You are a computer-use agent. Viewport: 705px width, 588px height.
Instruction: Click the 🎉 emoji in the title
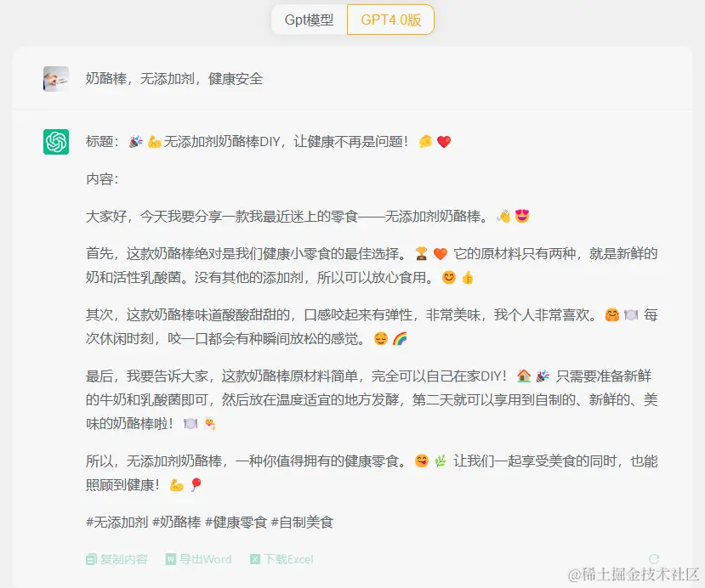134,141
